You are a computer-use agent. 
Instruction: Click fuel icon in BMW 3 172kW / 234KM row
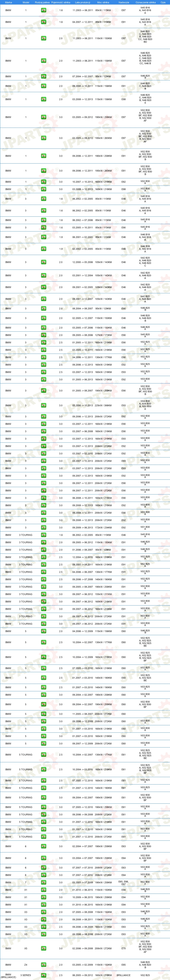coord(44,528)
